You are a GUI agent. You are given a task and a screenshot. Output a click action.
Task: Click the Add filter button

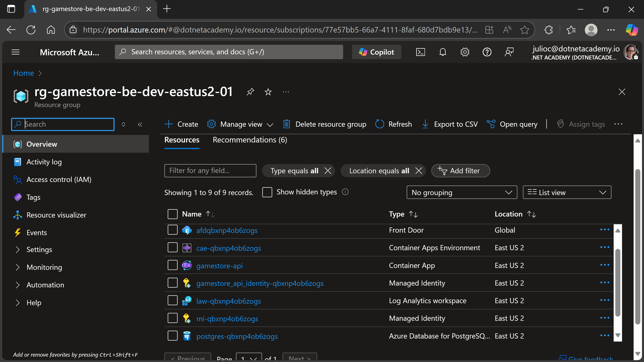click(461, 171)
